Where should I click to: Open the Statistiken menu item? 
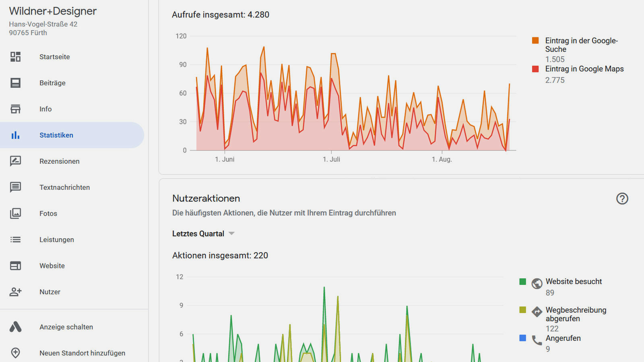pos(56,135)
